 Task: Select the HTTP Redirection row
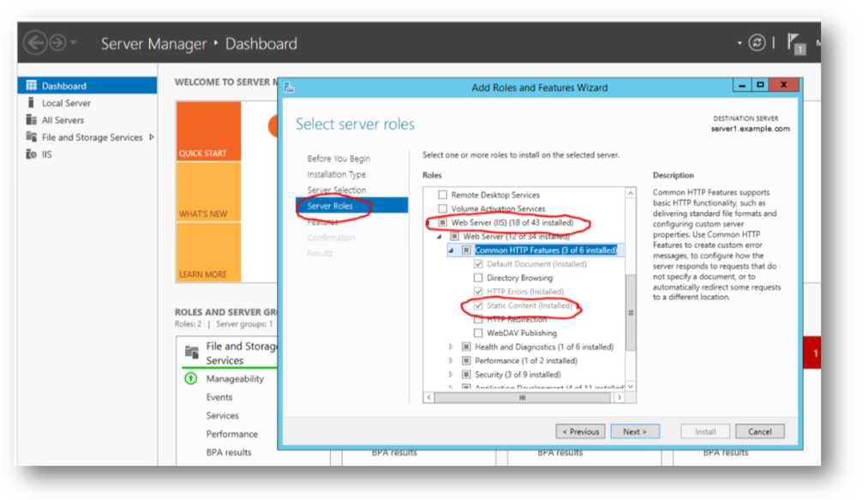(517, 319)
